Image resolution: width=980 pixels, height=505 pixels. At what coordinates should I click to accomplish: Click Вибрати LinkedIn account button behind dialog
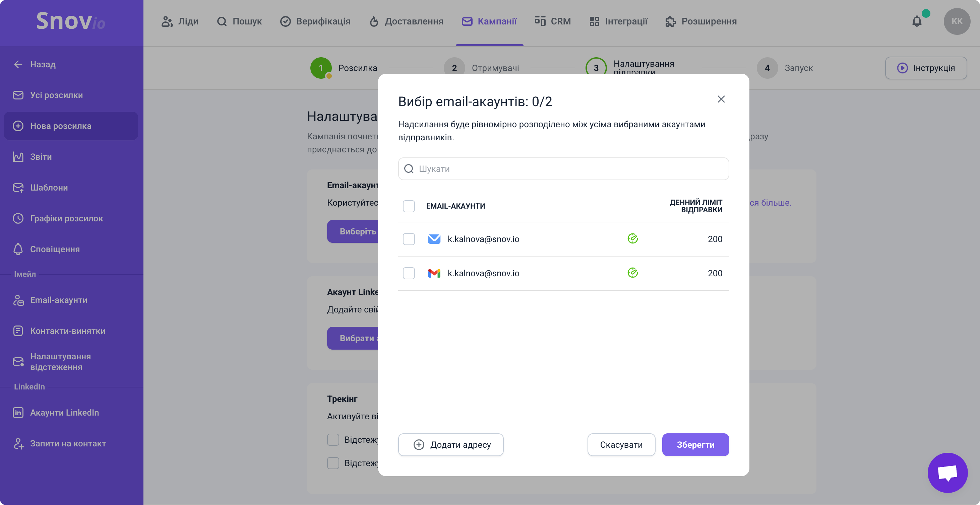tap(353, 338)
